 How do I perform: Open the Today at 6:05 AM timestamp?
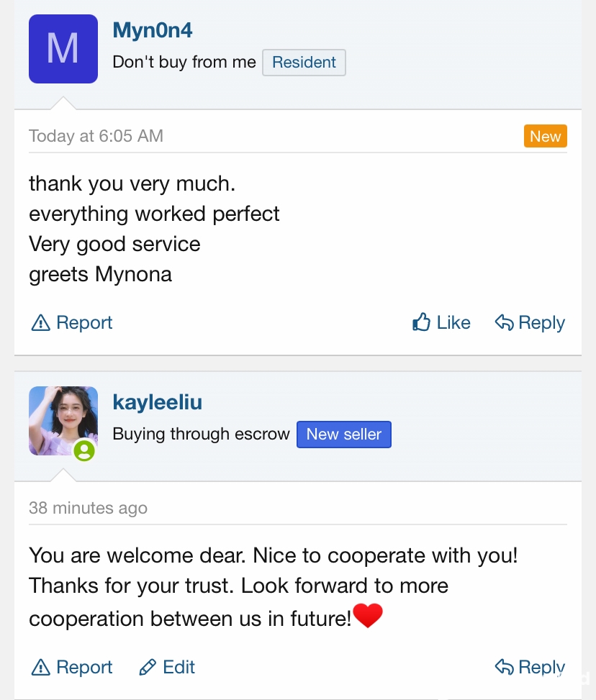coord(96,136)
